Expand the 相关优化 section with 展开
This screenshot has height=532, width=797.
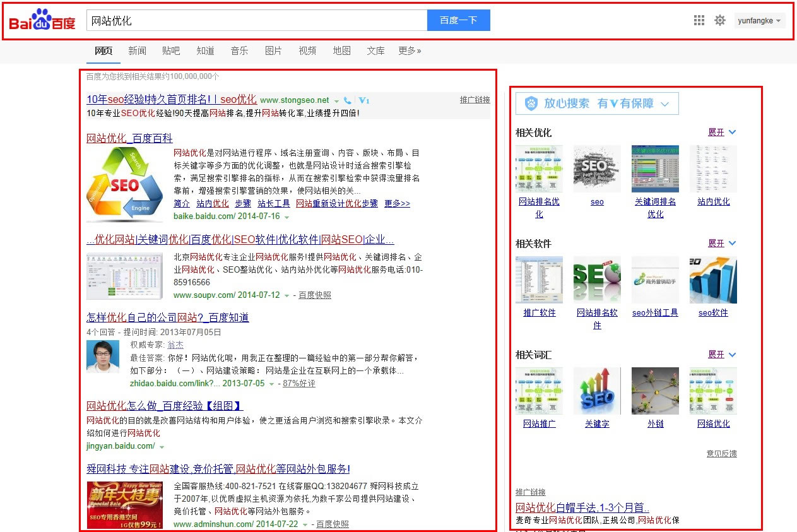722,132
